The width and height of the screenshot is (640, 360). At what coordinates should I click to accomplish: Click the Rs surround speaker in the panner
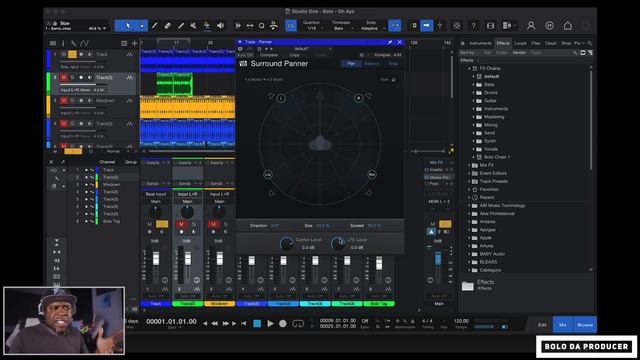372,175
